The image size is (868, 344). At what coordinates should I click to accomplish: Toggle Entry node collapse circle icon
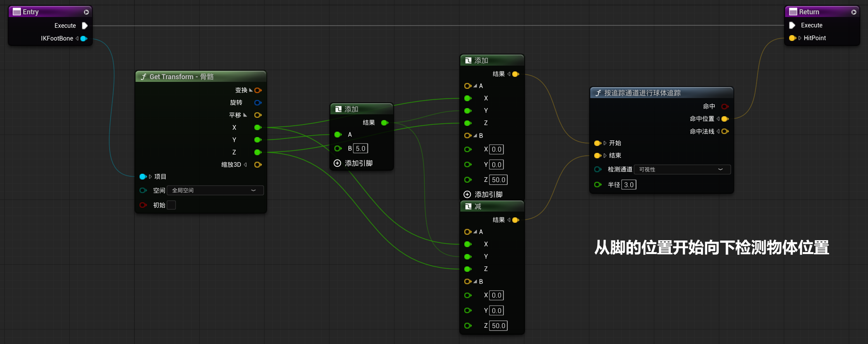(x=87, y=12)
